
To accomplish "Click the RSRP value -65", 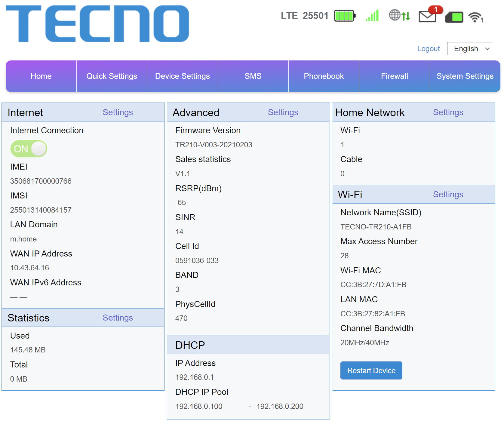I will click(181, 203).
